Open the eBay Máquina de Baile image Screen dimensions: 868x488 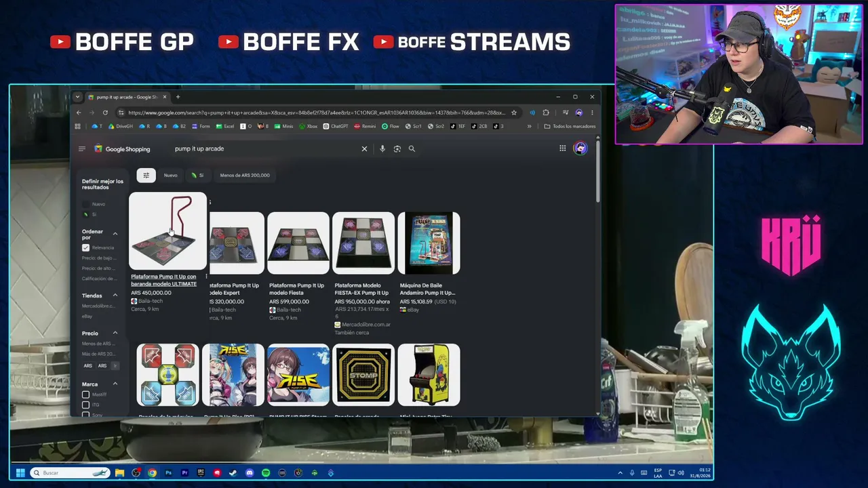[x=429, y=243]
